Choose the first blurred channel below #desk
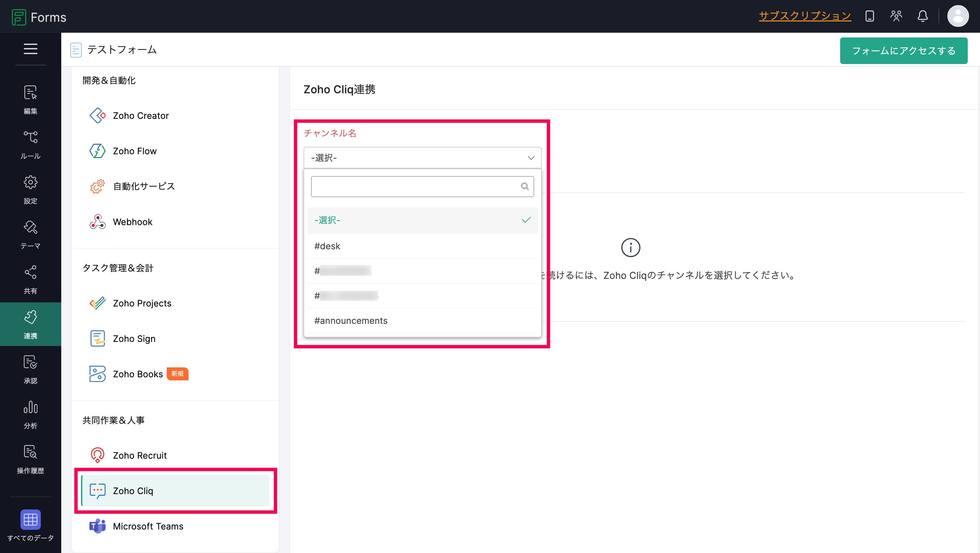Image resolution: width=980 pixels, height=553 pixels. tap(422, 271)
